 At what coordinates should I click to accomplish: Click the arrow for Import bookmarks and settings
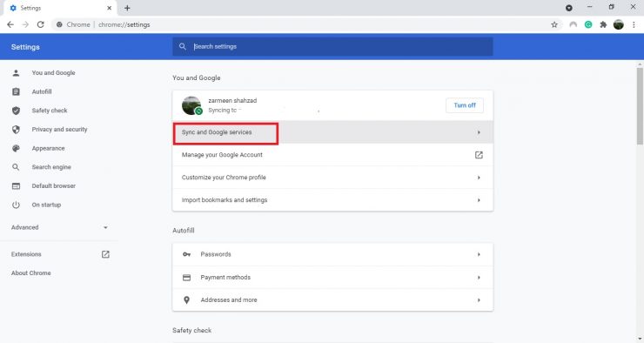(x=479, y=200)
